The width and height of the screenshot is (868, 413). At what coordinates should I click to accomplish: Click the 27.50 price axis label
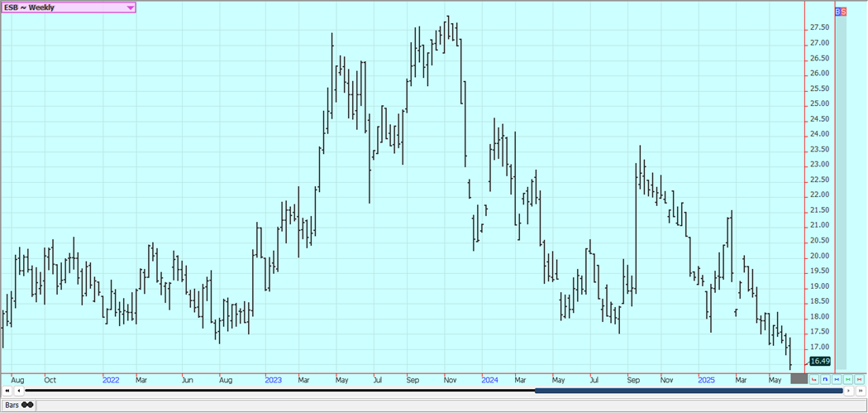[x=819, y=27]
